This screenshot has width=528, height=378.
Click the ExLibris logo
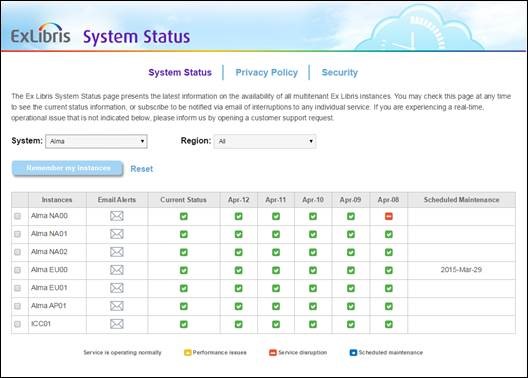(x=41, y=34)
